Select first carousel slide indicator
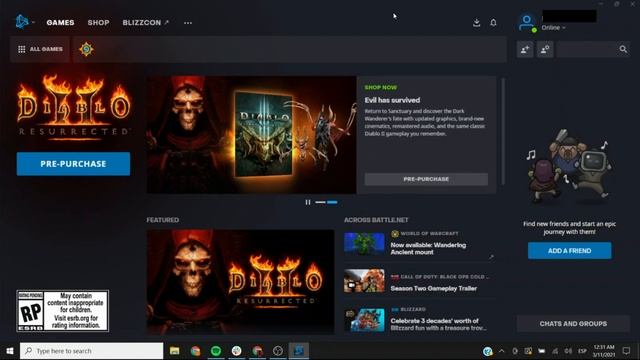Image resolution: width=640 pixels, height=360 pixels. 320,202
